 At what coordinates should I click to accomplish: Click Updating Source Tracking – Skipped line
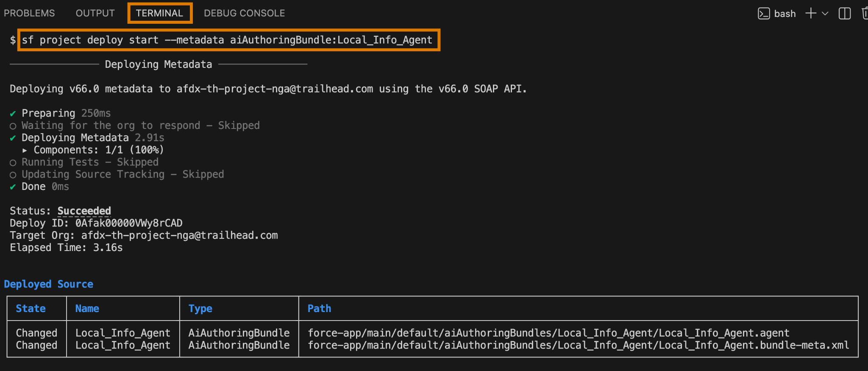point(117,174)
